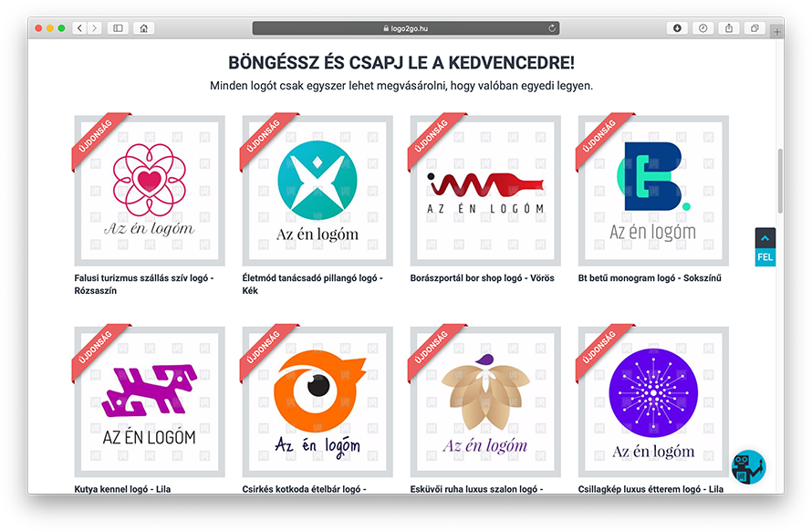The height and width of the screenshot is (532, 812).
Task: Click the page's vertical scrollbar handle
Action: [780, 181]
